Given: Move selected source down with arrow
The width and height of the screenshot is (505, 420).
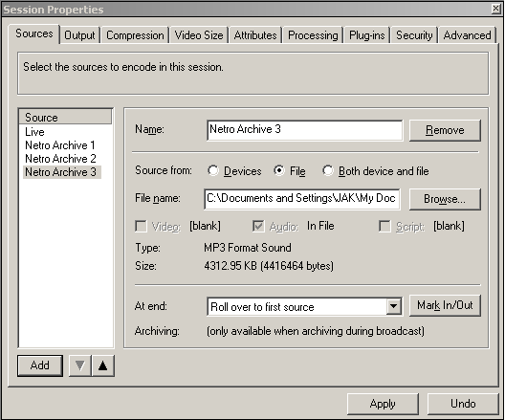Looking at the screenshot, I should pos(80,365).
